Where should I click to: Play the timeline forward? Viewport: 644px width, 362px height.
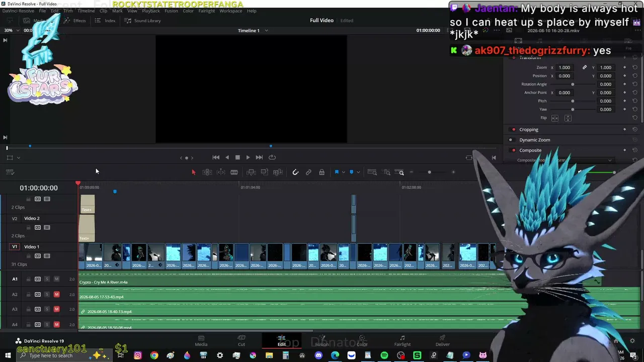248,157
